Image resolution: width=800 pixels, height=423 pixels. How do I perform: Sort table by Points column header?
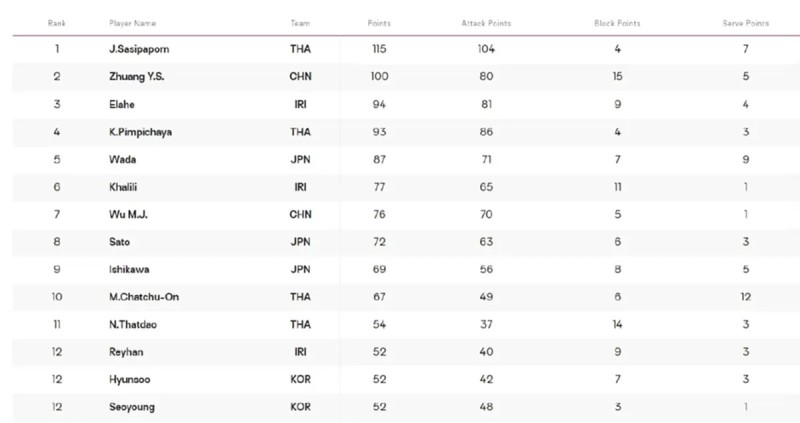379,23
